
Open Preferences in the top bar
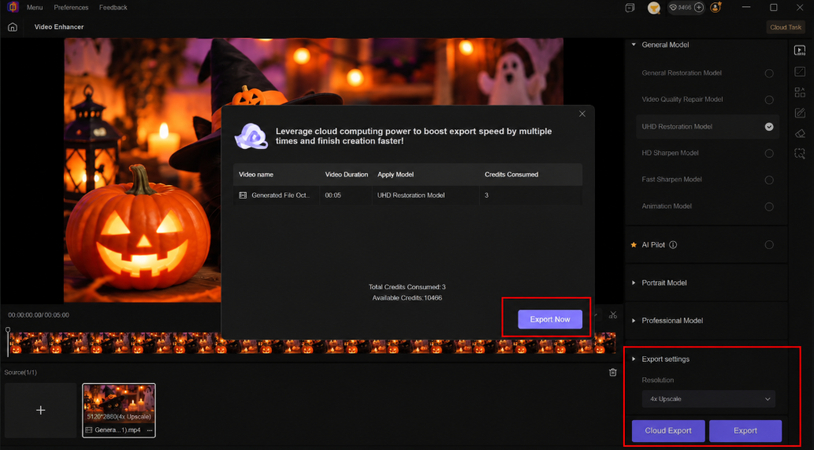tap(71, 7)
